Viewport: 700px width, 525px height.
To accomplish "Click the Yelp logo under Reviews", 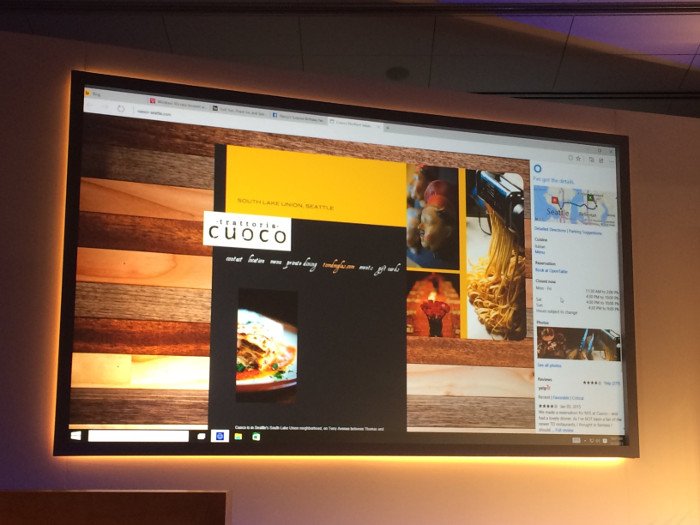I will pyautogui.click(x=544, y=388).
